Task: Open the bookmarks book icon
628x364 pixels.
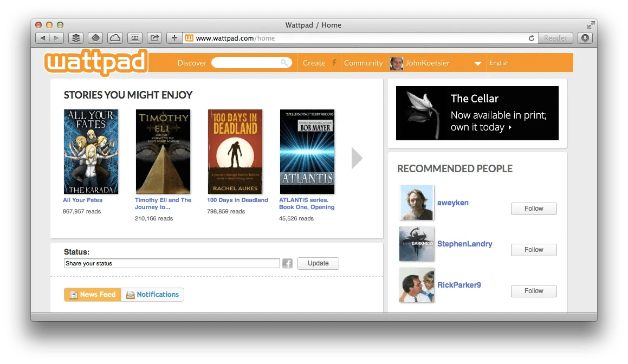Action: click(135, 38)
